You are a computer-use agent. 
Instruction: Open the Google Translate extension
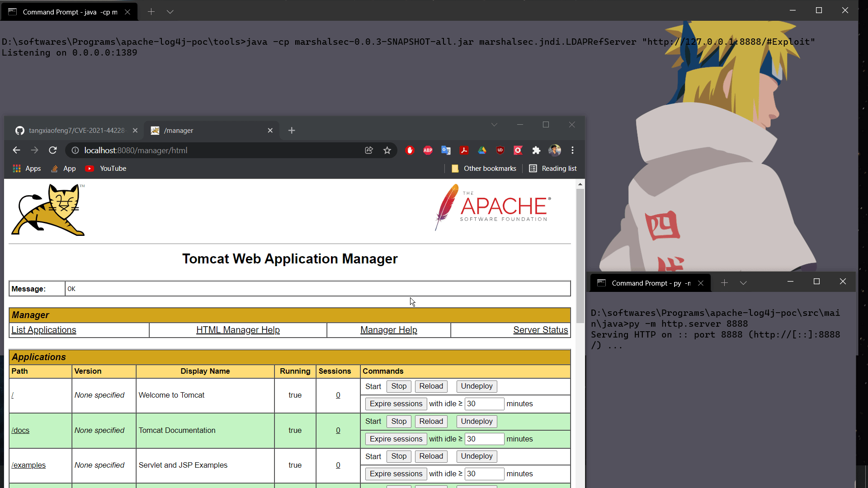pos(446,150)
